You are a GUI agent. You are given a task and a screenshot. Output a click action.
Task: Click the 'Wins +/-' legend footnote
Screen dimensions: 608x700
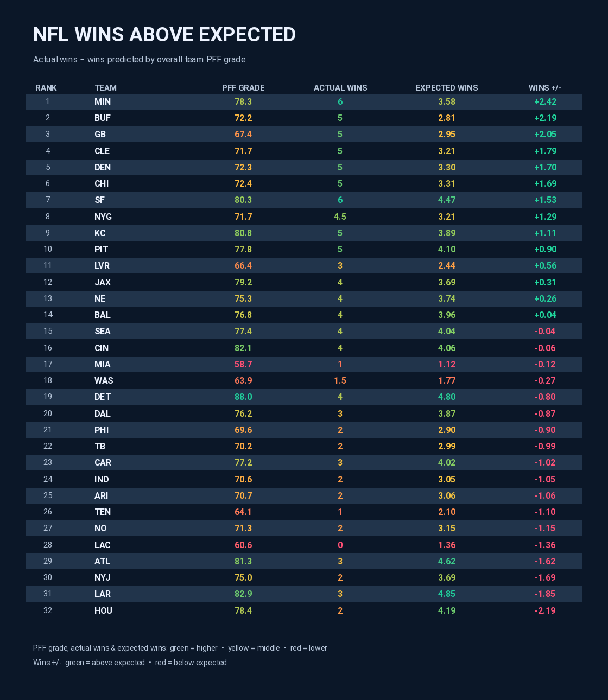130,663
